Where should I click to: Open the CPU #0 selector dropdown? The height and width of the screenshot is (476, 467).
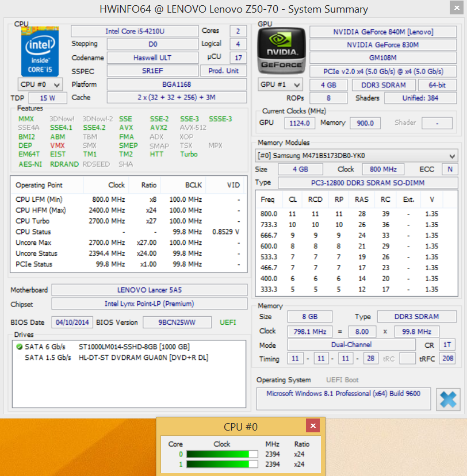pyautogui.click(x=40, y=85)
